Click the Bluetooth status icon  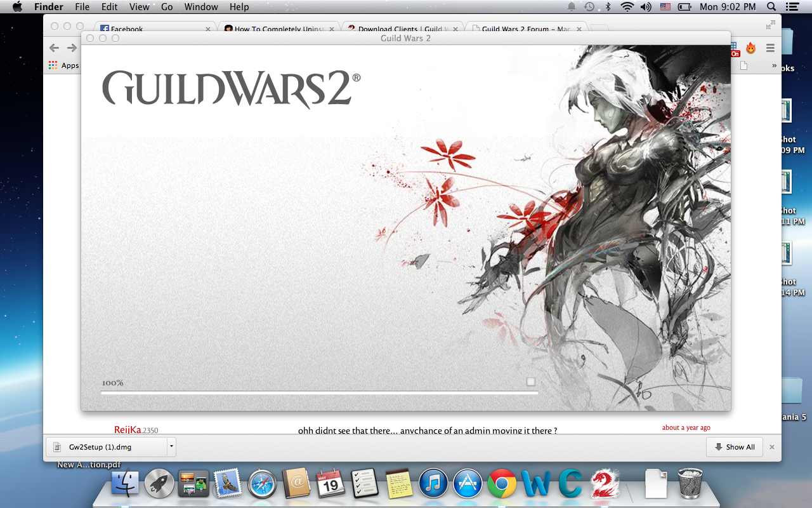point(608,7)
